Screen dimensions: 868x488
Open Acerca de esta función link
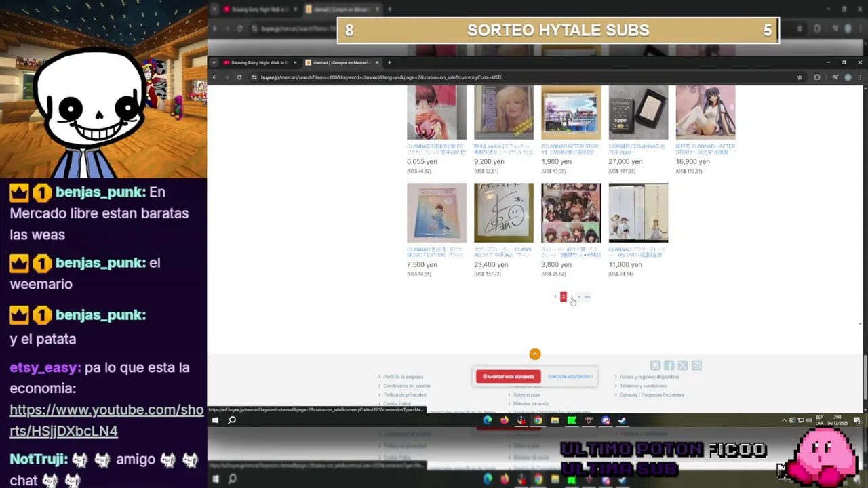tap(570, 376)
